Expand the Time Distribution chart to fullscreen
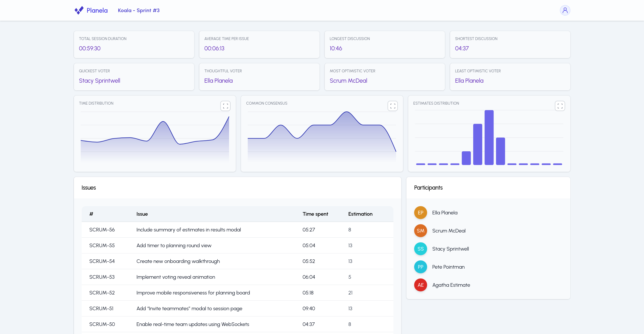The height and width of the screenshot is (334, 644). [x=225, y=106]
